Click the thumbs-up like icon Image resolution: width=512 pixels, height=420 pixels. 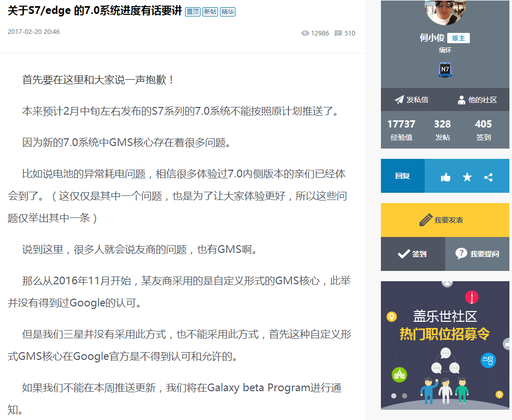click(x=445, y=177)
